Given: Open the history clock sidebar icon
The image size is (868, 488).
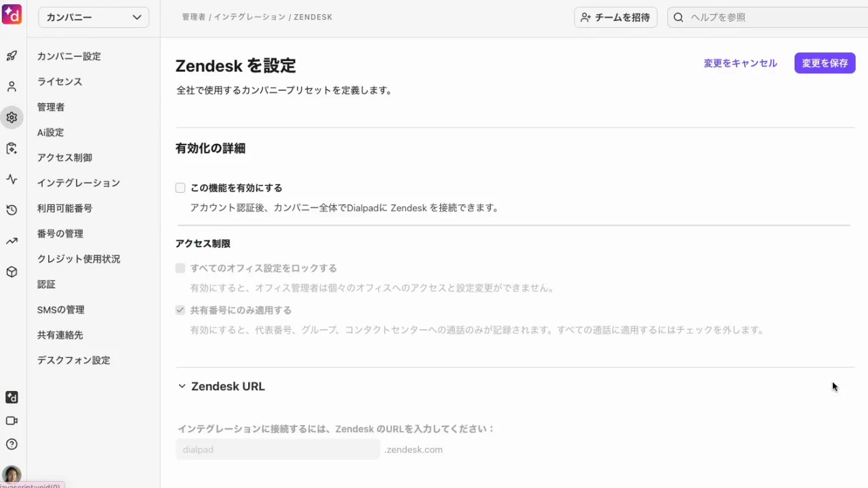Looking at the screenshot, I should 12,210.
